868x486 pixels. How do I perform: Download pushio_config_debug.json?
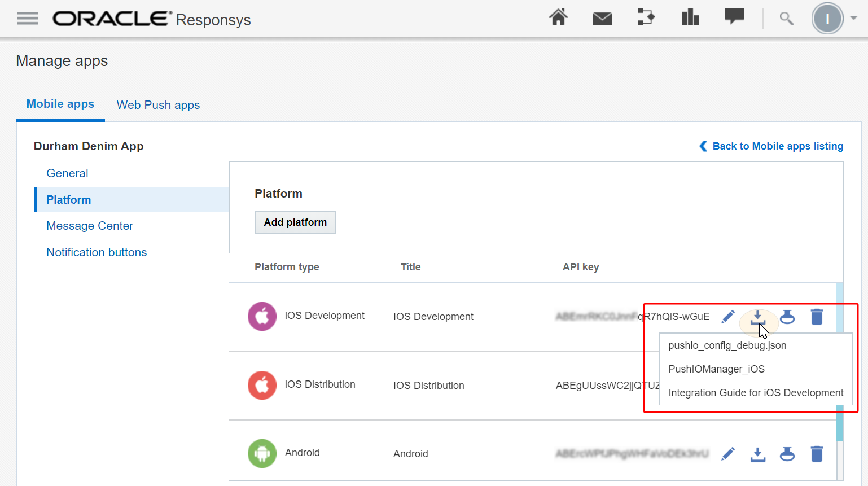727,345
